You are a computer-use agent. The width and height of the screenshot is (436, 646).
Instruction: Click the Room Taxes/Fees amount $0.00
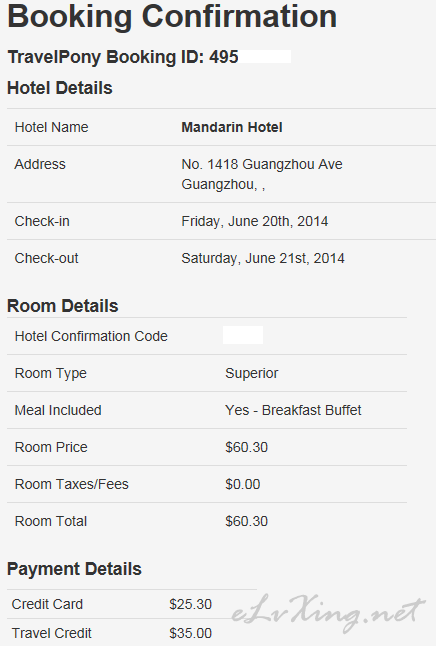tap(243, 484)
